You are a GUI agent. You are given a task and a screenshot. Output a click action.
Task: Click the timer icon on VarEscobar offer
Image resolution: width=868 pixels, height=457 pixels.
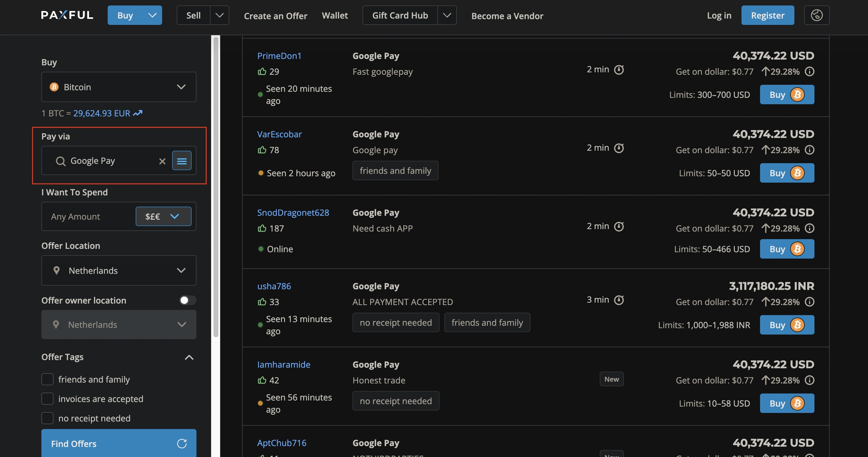(619, 148)
